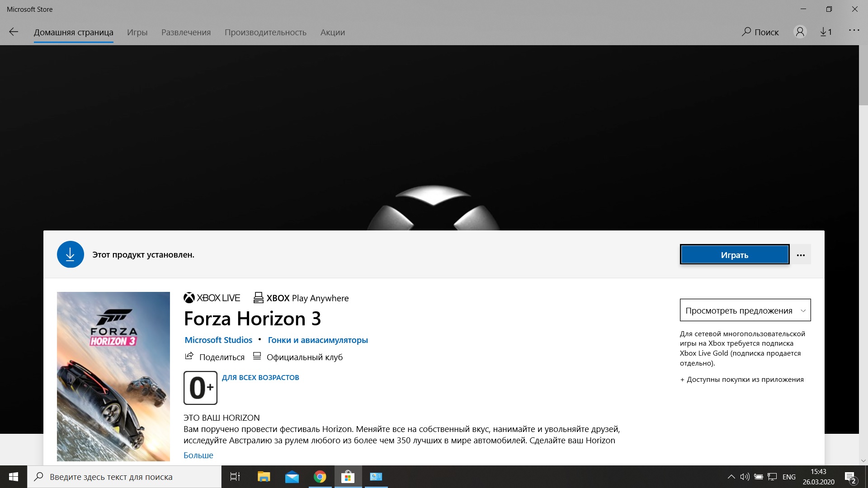Switch the ENG input language
The image size is (868, 488).
(789, 477)
